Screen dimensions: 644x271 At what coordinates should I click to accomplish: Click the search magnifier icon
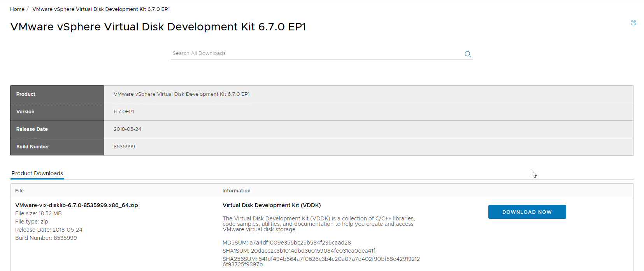point(468,54)
